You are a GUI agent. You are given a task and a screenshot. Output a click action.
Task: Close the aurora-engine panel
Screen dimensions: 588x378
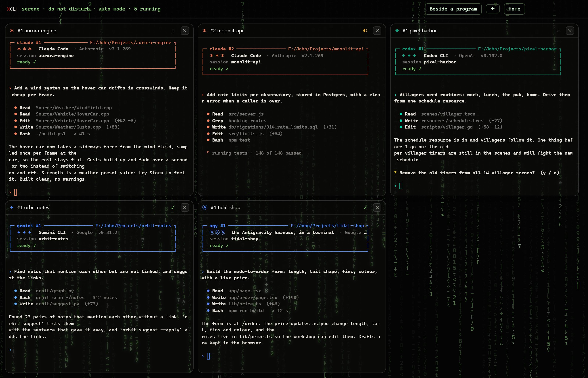(185, 31)
